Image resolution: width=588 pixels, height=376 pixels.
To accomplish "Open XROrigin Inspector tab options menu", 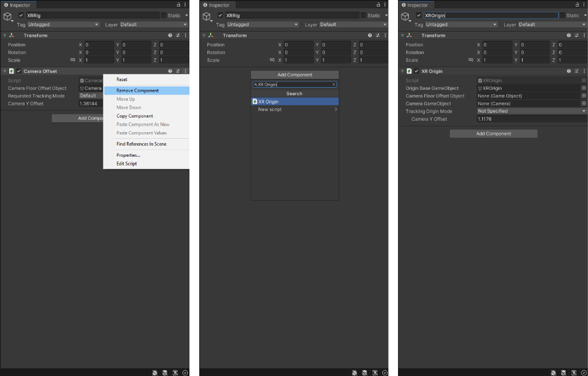I will point(584,5).
